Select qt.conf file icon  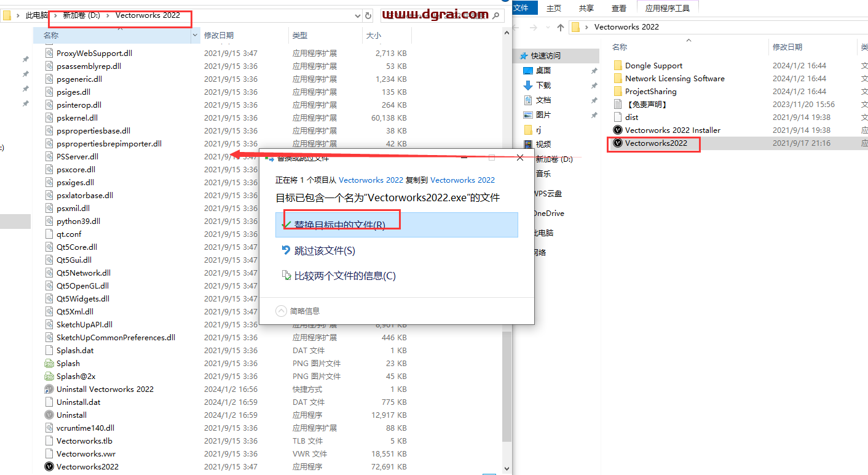pyautogui.click(x=49, y=234)
